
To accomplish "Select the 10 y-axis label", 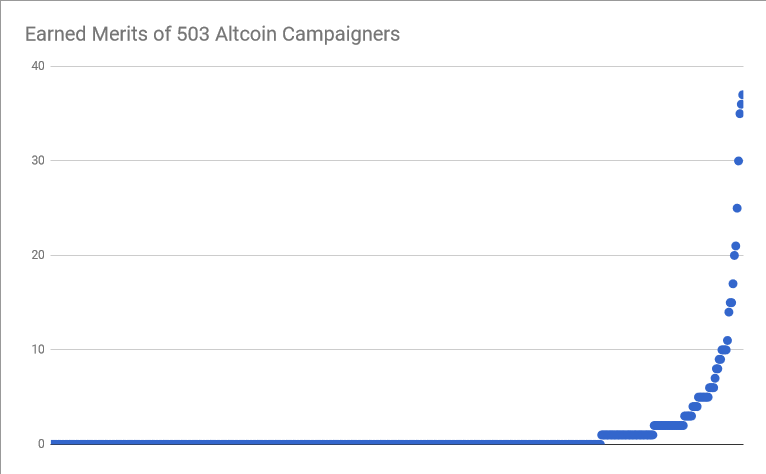I will click(x=38, y=349).
